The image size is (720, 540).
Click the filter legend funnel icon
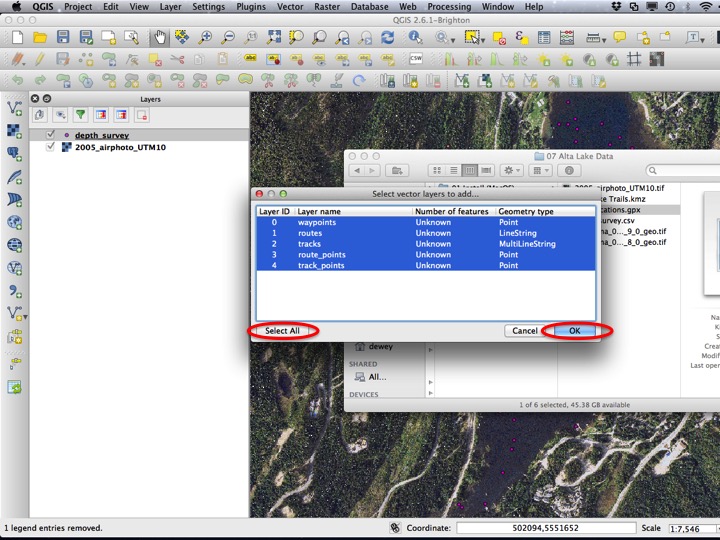click(80, 115)
